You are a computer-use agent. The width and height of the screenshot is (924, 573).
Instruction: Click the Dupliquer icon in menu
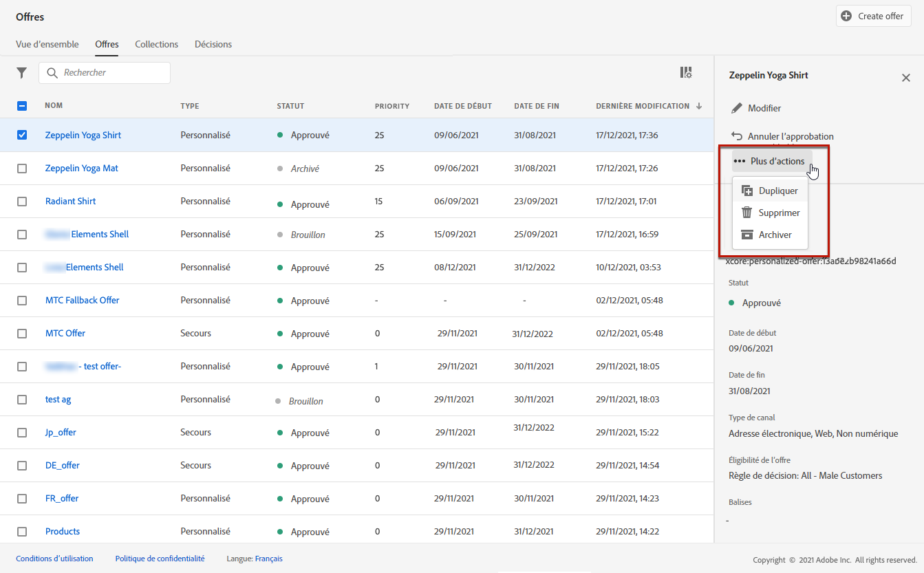[x=747, y=191]
